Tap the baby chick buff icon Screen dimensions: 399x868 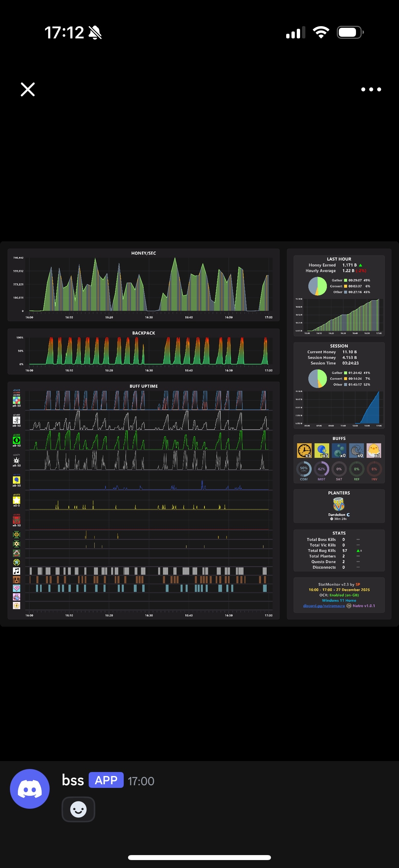pyautogui.click(x=374, y=451)
